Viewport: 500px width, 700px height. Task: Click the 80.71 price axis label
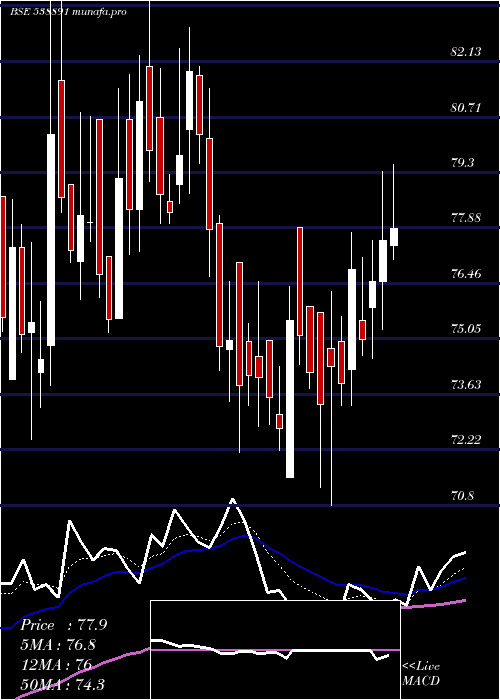[x=466, y=108]
